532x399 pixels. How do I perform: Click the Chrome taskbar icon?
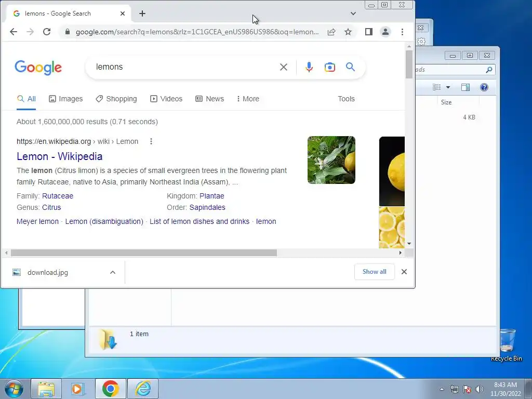coord(110,389)
